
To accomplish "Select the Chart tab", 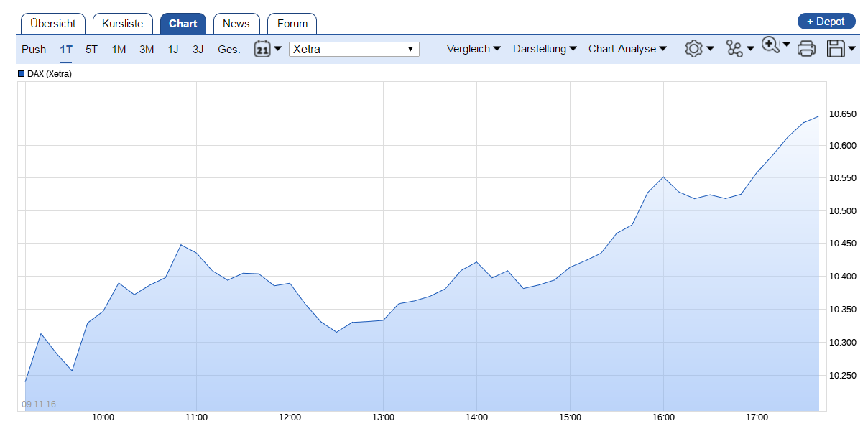I will tap(183, 24).
